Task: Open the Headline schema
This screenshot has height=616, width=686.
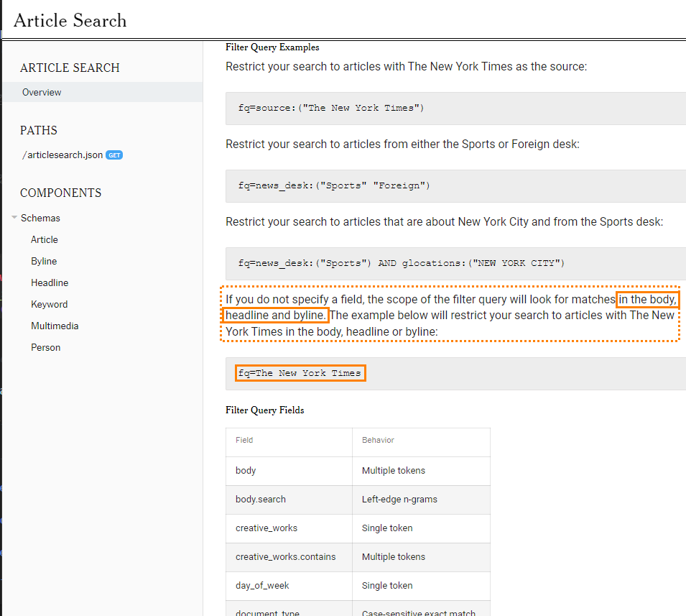Action: click(50, 282)
